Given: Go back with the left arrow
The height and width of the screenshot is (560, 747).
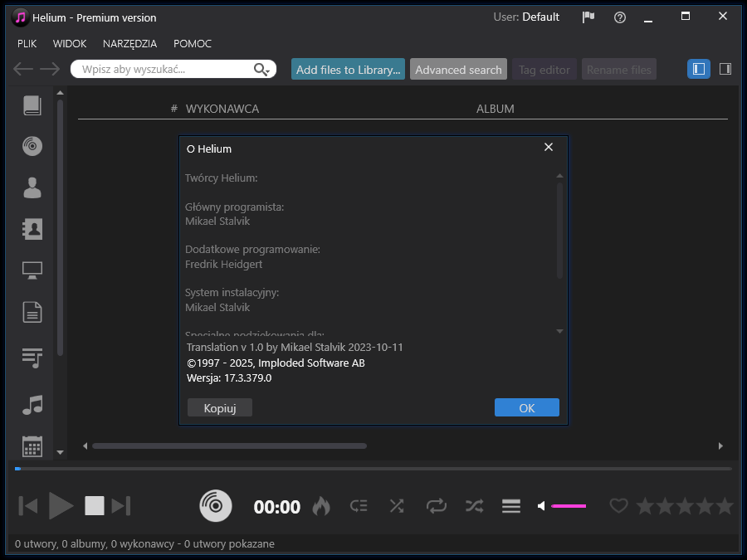Looking at the screenshot, I should click(x=23, y=69).
